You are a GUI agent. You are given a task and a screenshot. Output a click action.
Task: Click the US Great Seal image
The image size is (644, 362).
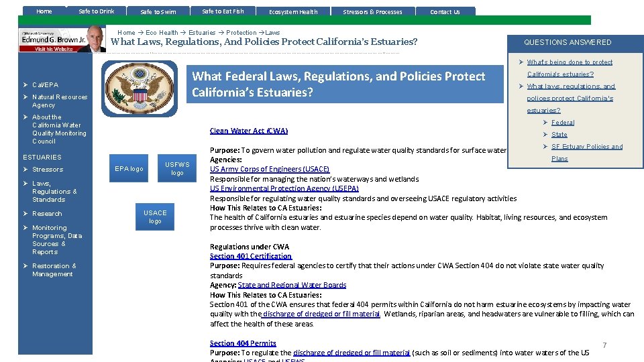140,88
